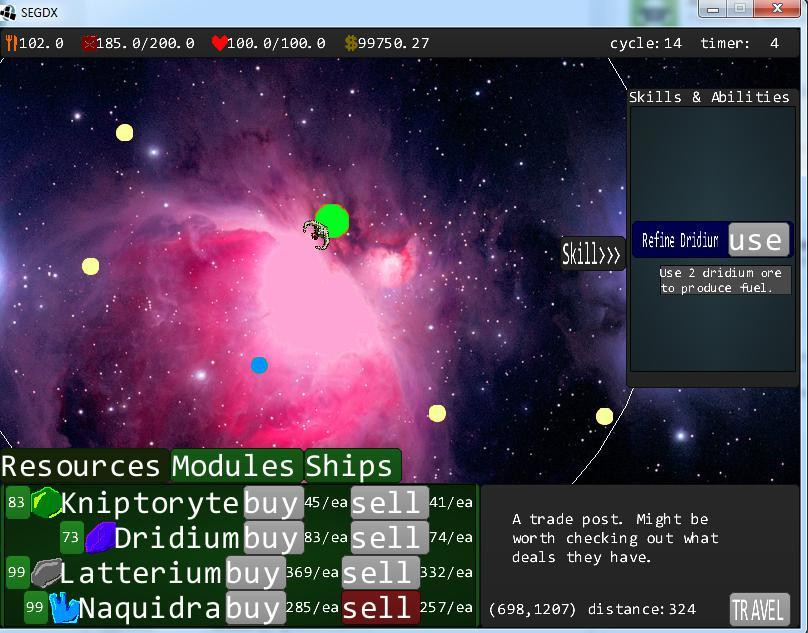Minimize the SEGDX window
808x633 pixels.
pyautogui.click(x=713, y=9)
